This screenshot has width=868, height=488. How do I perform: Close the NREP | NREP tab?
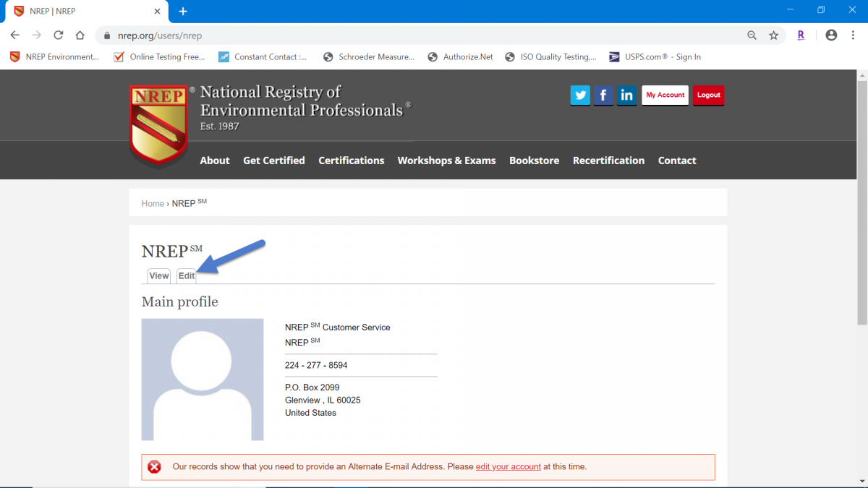point(158,12)
